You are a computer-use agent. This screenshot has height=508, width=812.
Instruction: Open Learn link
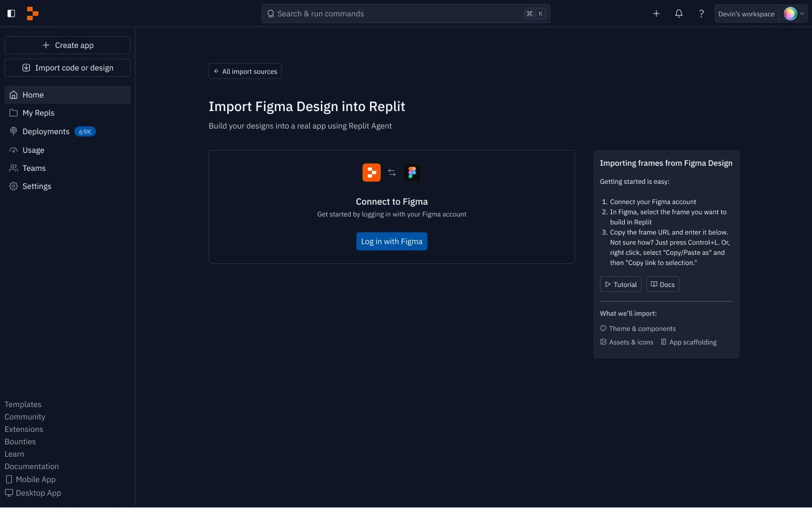[15, 454]
